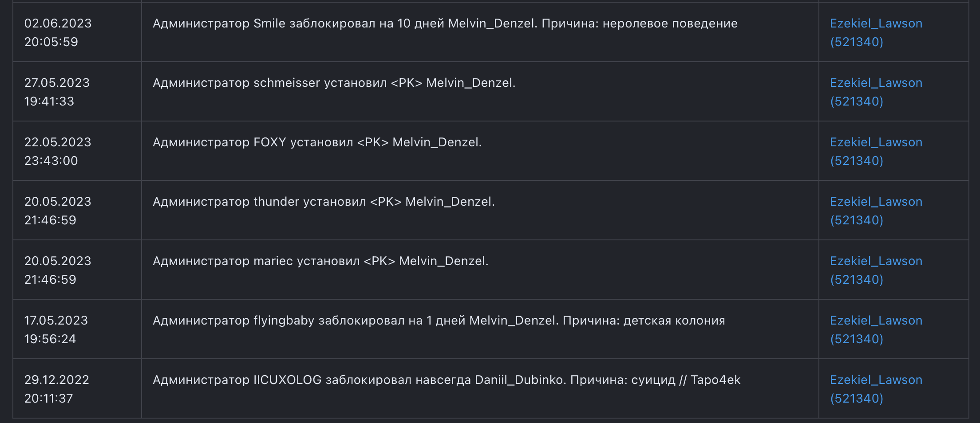Select the Smile 10-day ban log entry text
This screenshot has height=423, width=980.
(x=445, y=23)
